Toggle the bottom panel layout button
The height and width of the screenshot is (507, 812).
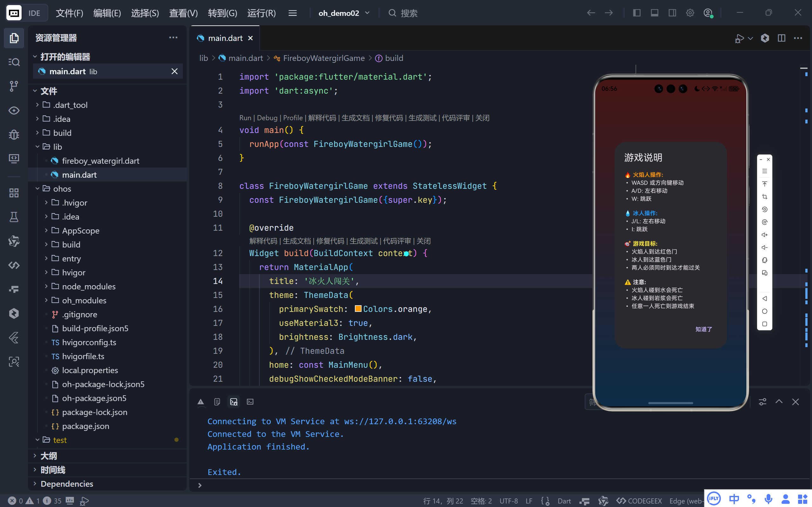click(x=654, y=13)
